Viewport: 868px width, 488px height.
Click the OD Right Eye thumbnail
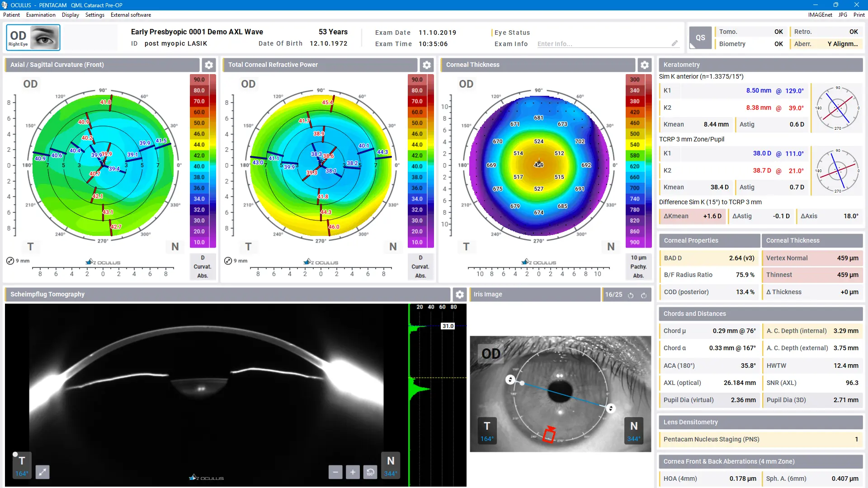click(33, 38)
